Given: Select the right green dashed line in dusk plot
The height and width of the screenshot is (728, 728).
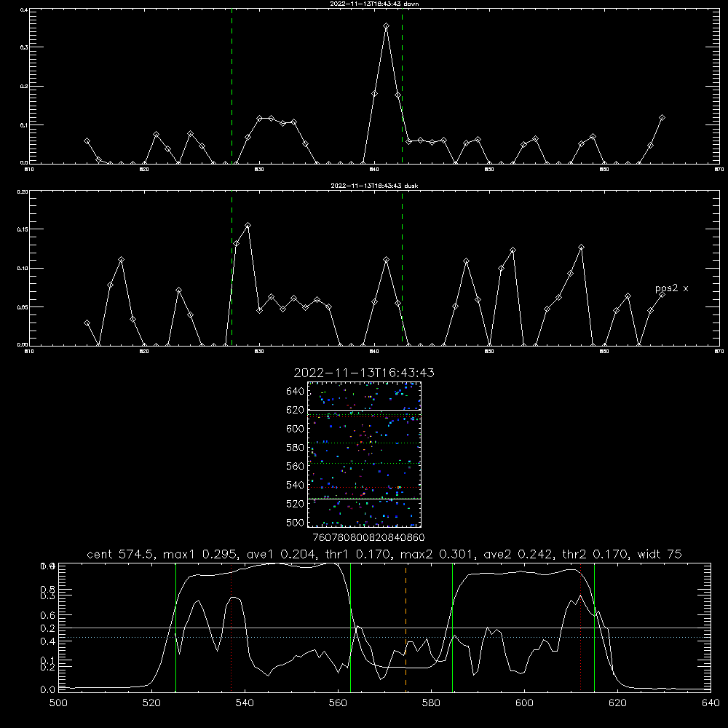Looking at the screenshot, I should click(x=402, y=269).
